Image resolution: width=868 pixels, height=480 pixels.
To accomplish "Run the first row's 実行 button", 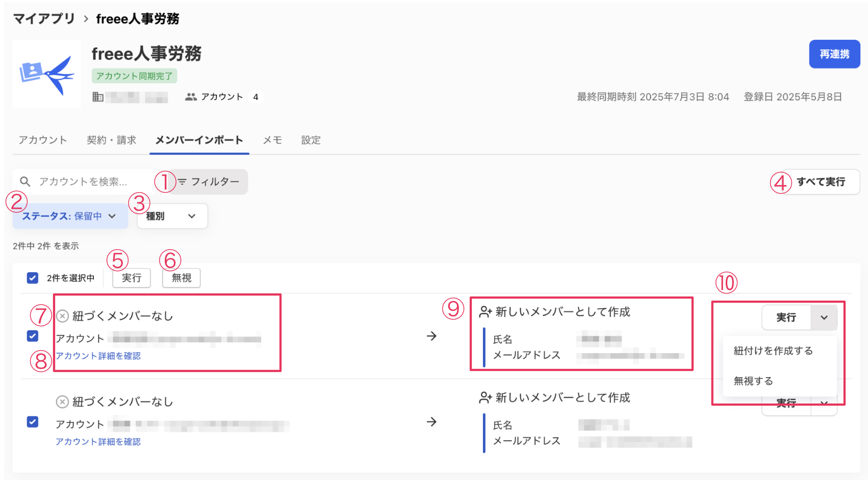I will [x=786, y=317].
